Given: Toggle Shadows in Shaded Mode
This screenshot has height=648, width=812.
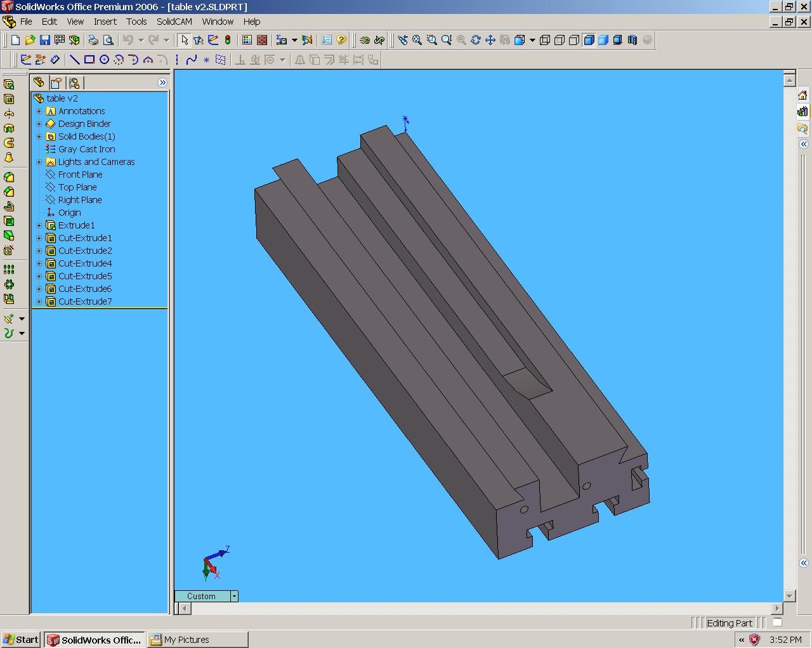Looking at the screenshot, I should pos(617,40).
